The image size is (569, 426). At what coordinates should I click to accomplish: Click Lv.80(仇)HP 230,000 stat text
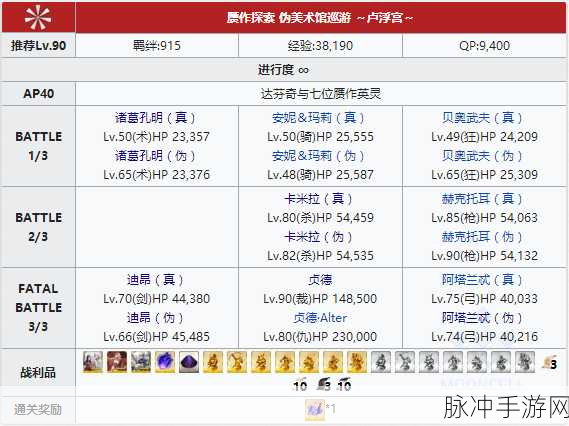coord(320,337)
